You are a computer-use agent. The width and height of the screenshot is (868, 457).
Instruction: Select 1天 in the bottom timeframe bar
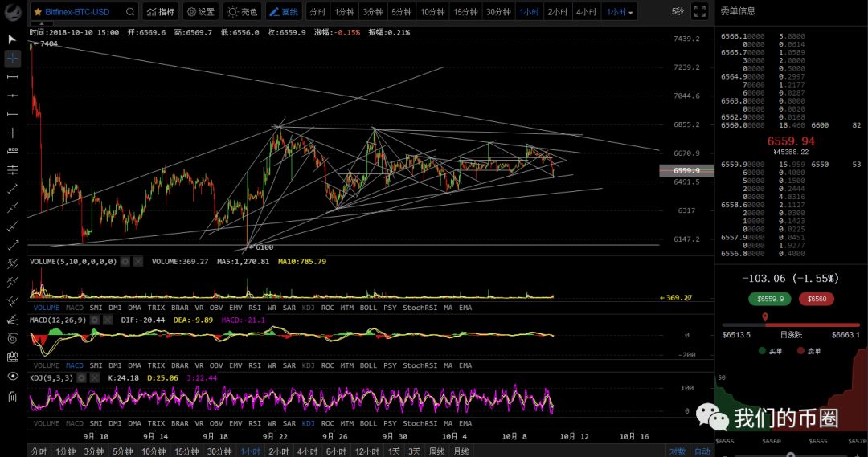click(x=394, y=451)
